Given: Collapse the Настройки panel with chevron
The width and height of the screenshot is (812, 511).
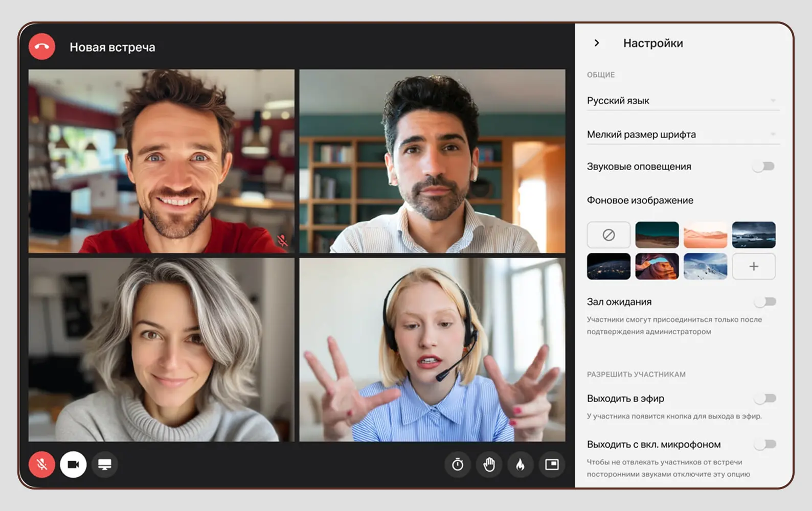Looking at the screenshot, I should pos(597,43).
